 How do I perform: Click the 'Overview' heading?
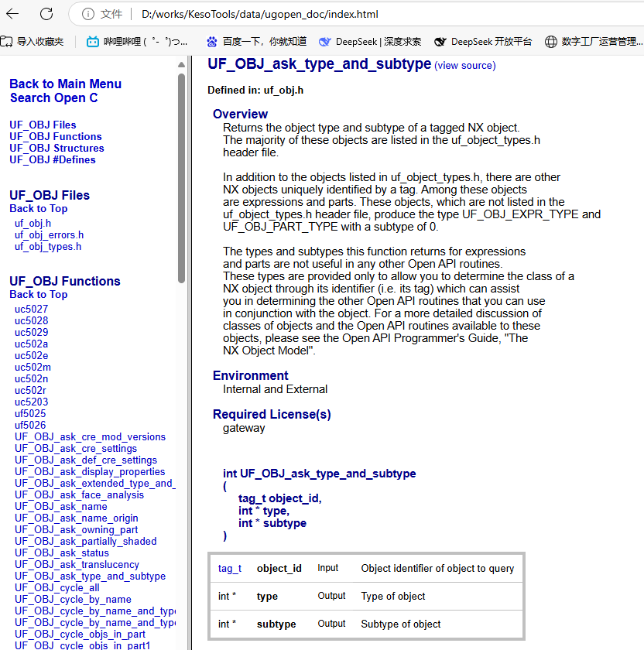240,114
